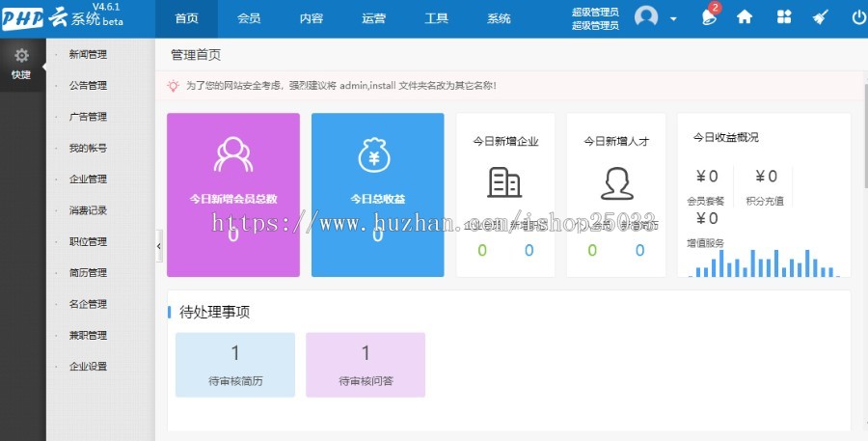Expand the admin account dropdown arrow

click(x=673, y=19)
